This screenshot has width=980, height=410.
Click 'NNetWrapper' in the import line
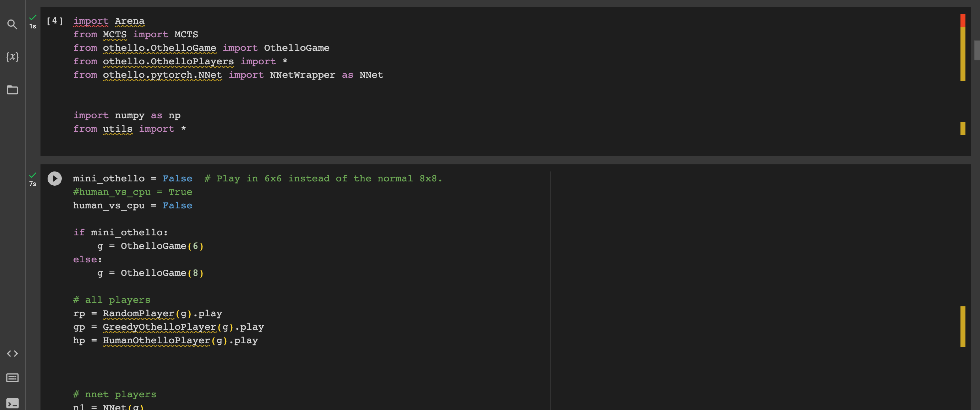pyautogui.click(x=302, y=75)
